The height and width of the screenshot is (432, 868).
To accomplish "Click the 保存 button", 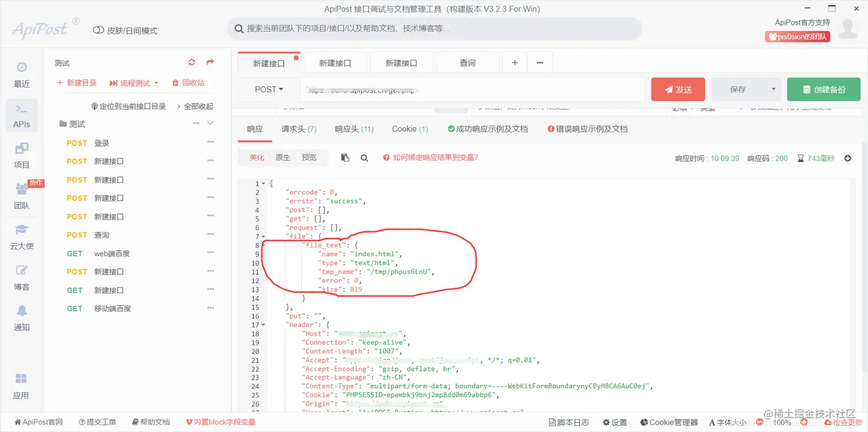I will pos(738,90).
